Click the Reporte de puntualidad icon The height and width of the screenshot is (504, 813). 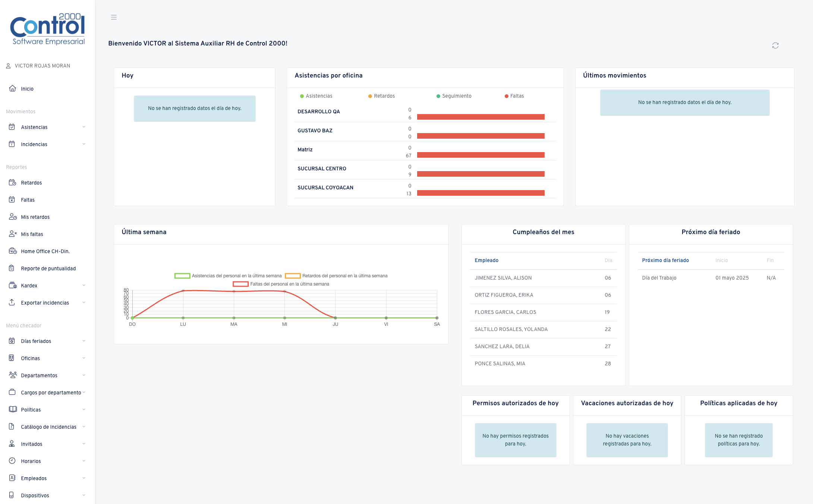coord(12,268)
